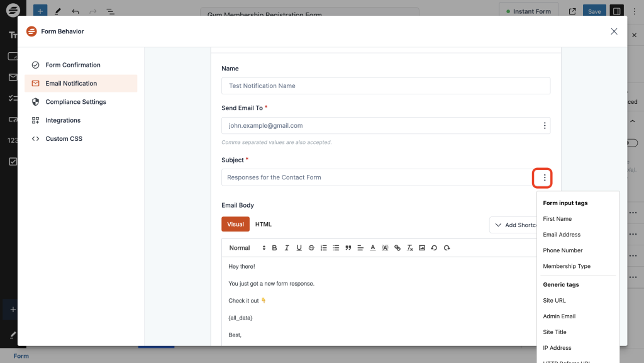Click the blockquote icon in the toolbar

(x=348, y=248)
